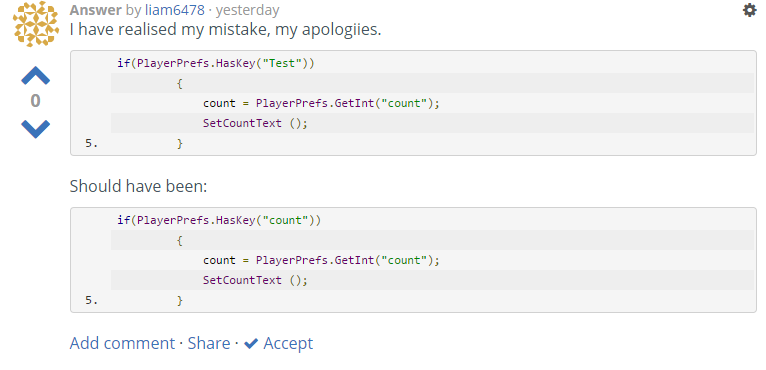Click the checkmark icon beside Accept
The image size is (766, 370).
(251, 344)
